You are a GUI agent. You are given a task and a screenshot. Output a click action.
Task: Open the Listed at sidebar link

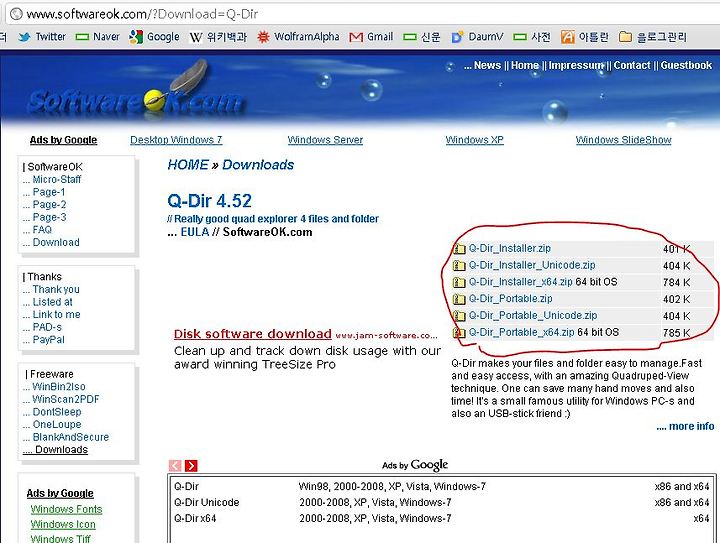pos(52,302)
